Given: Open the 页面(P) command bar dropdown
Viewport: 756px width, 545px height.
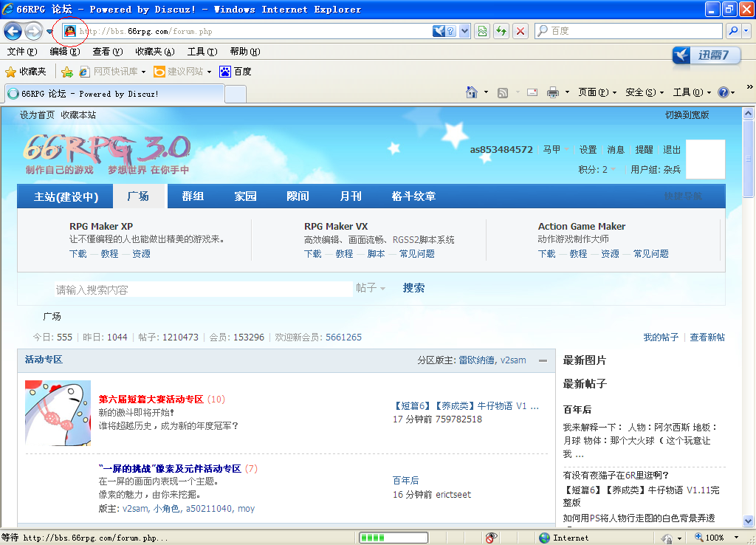Looking at the screenshot, I should (597, 92).
